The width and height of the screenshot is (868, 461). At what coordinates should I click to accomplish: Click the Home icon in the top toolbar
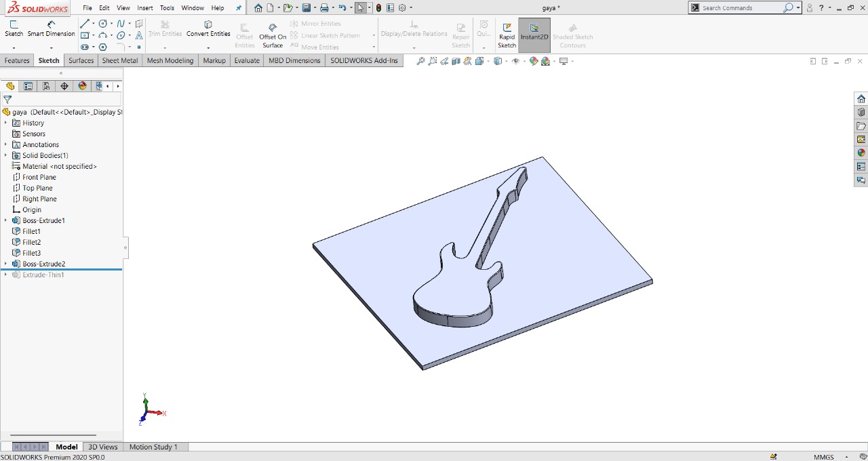[258, 8]
